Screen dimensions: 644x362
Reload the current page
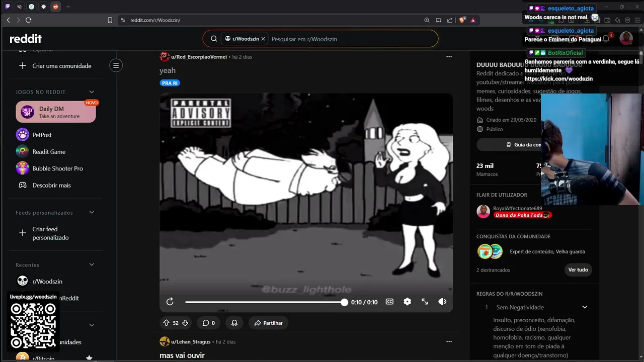[x=28, y=20]
